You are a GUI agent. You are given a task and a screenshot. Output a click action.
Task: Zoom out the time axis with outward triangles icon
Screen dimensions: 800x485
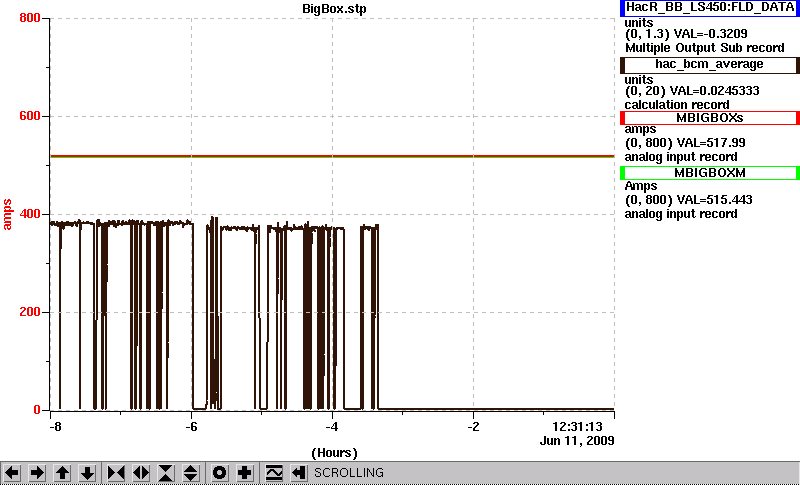[141, 473]
